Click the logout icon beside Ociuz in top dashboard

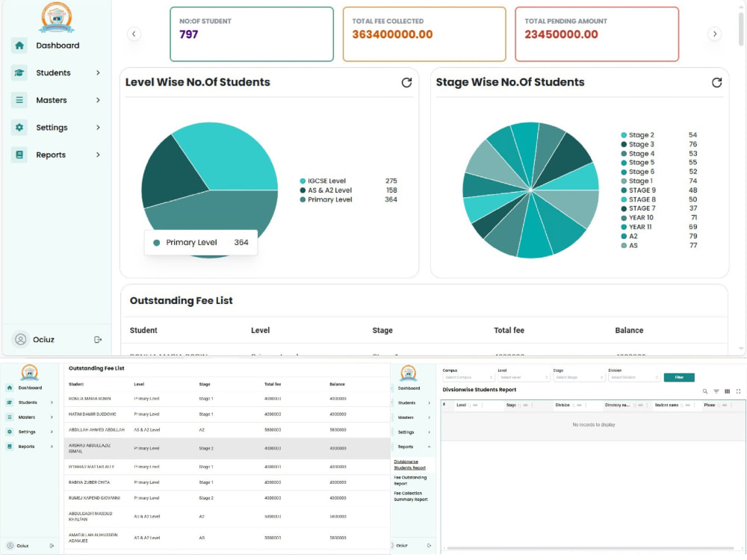(x=98, y=340)
